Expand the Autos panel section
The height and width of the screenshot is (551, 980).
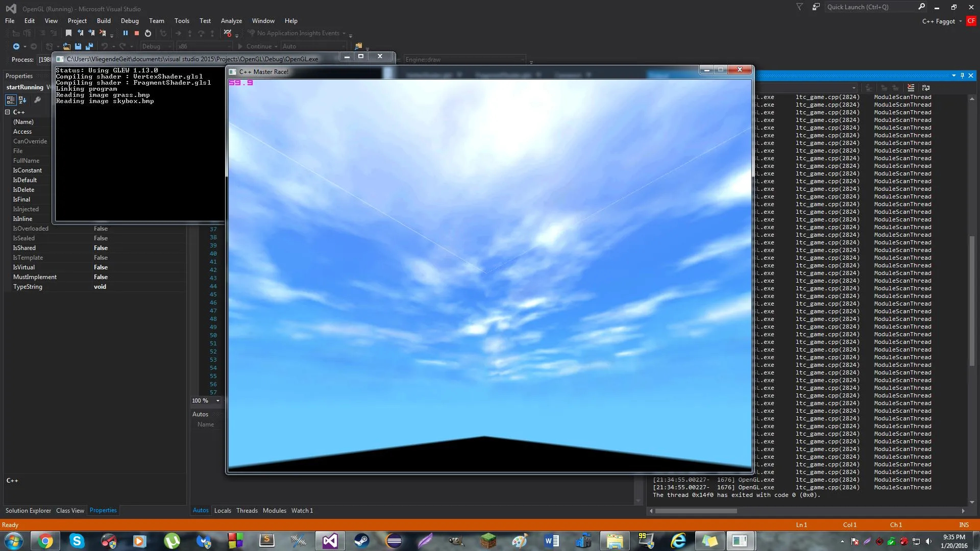(x=200, y=413)
